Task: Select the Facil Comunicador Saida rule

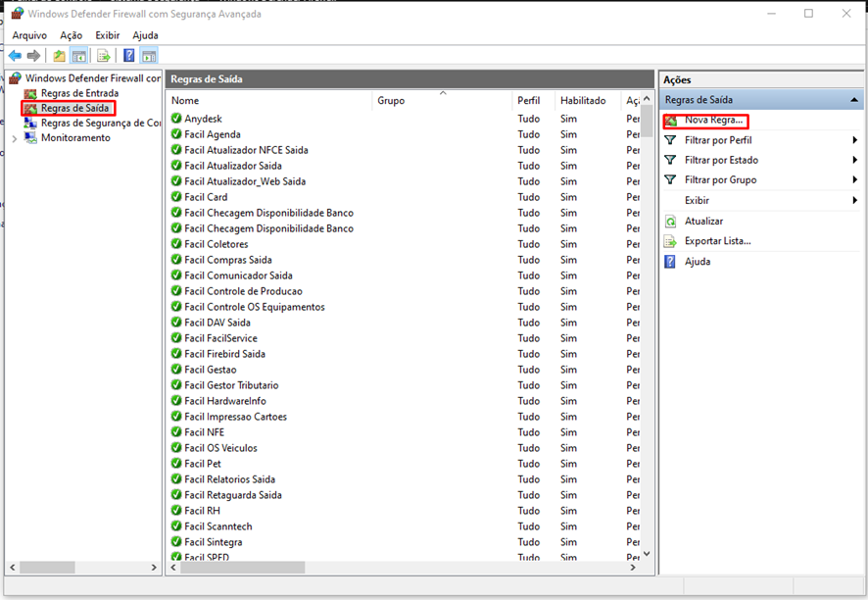Action: coord(239,275)
